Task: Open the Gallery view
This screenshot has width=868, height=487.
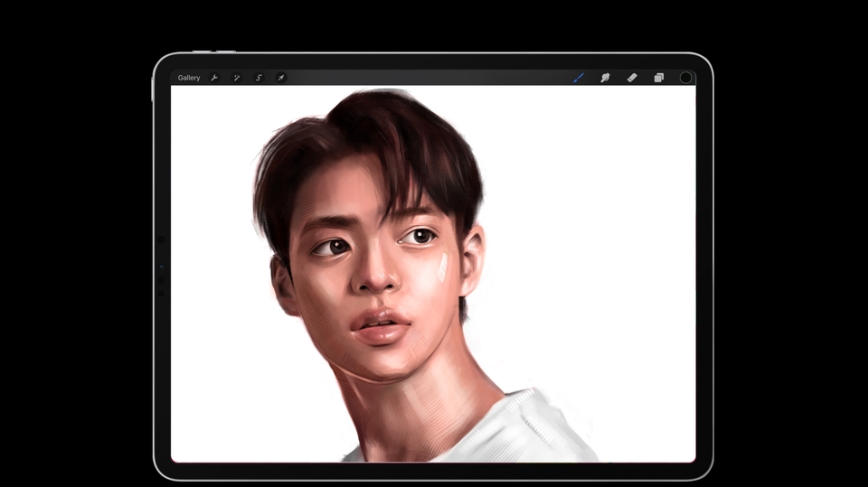Action: (x=189, y=78)
